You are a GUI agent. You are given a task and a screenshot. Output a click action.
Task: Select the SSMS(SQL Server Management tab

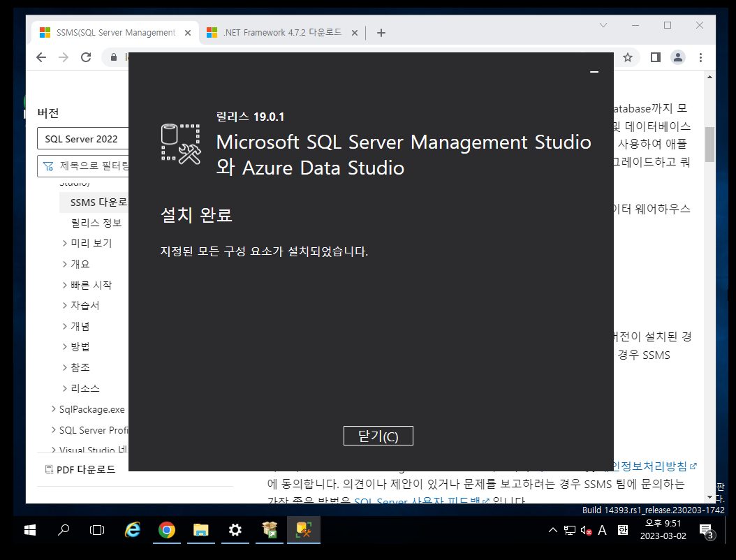(115, 32)
